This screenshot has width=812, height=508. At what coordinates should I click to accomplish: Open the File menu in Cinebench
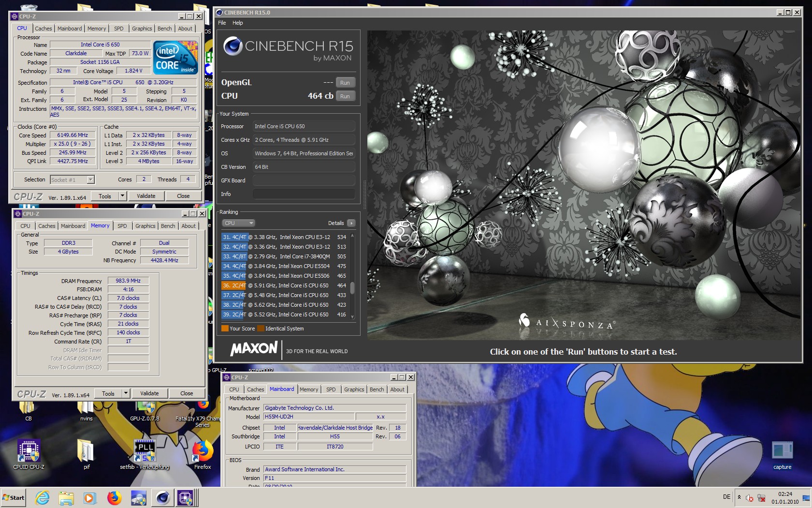222,23
